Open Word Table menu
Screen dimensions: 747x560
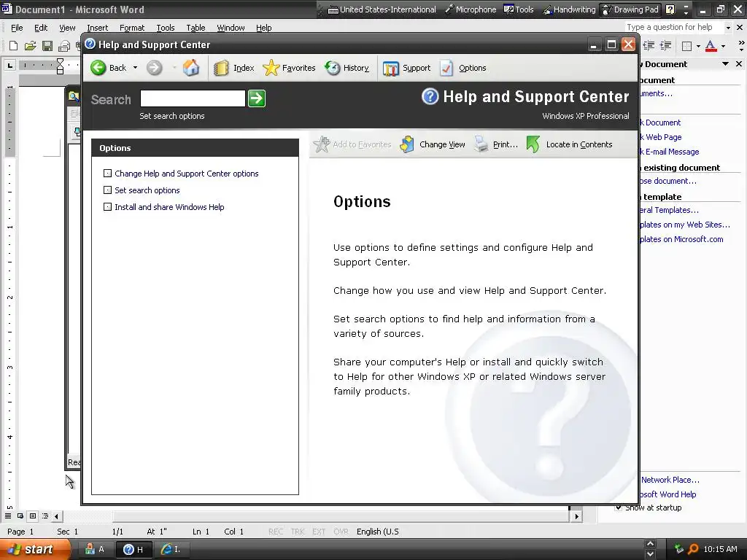click(196, 28)
